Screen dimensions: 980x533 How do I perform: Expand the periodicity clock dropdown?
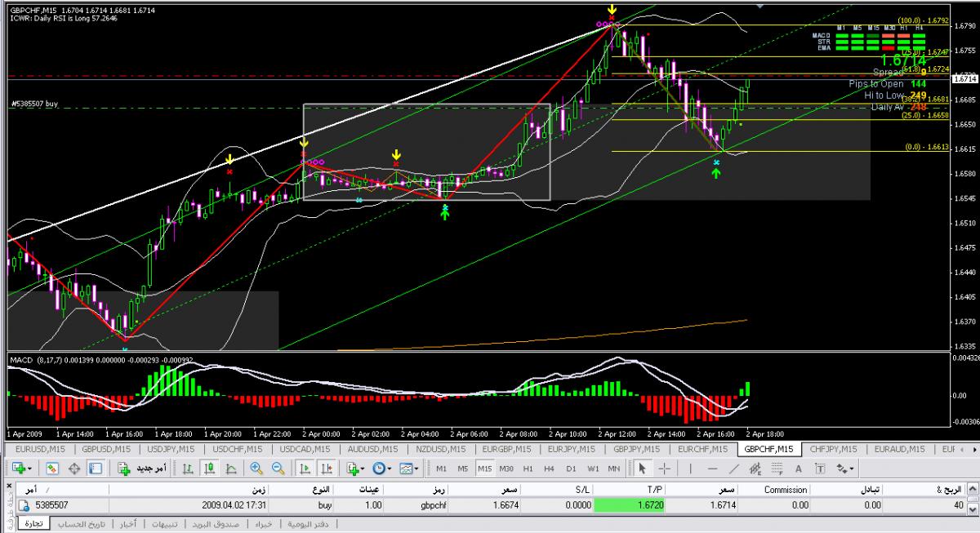388,469
